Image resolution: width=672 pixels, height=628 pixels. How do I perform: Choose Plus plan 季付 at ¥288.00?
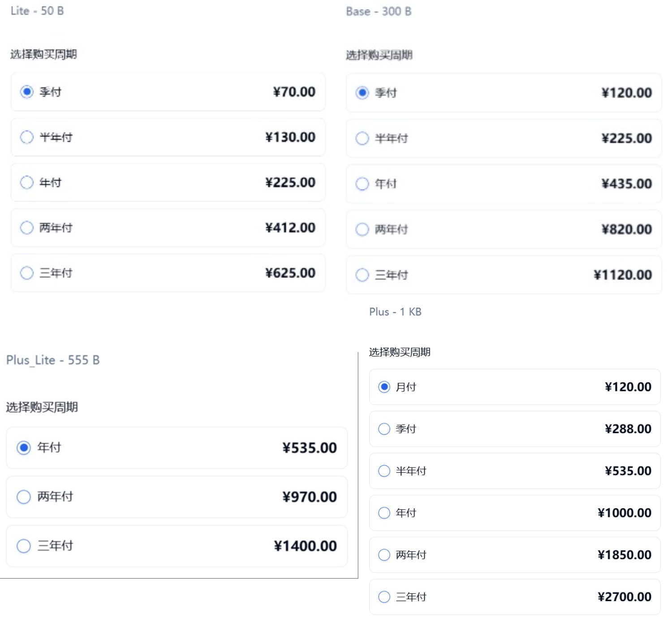[384, 429]
